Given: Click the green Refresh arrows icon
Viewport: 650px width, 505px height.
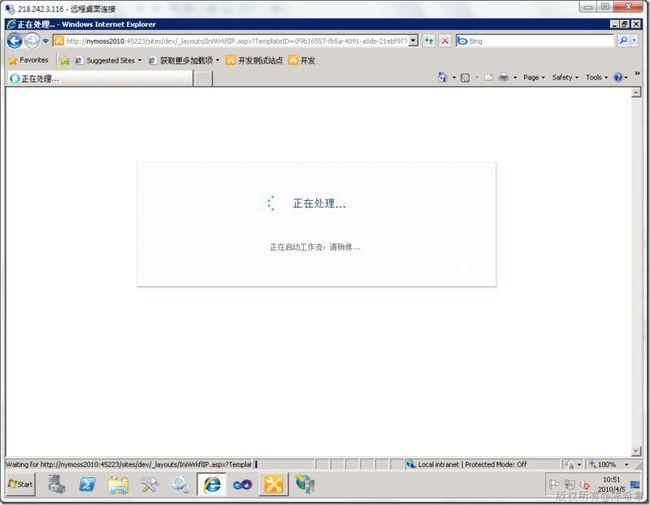Looking at the screenshot, I should [429, 41].
